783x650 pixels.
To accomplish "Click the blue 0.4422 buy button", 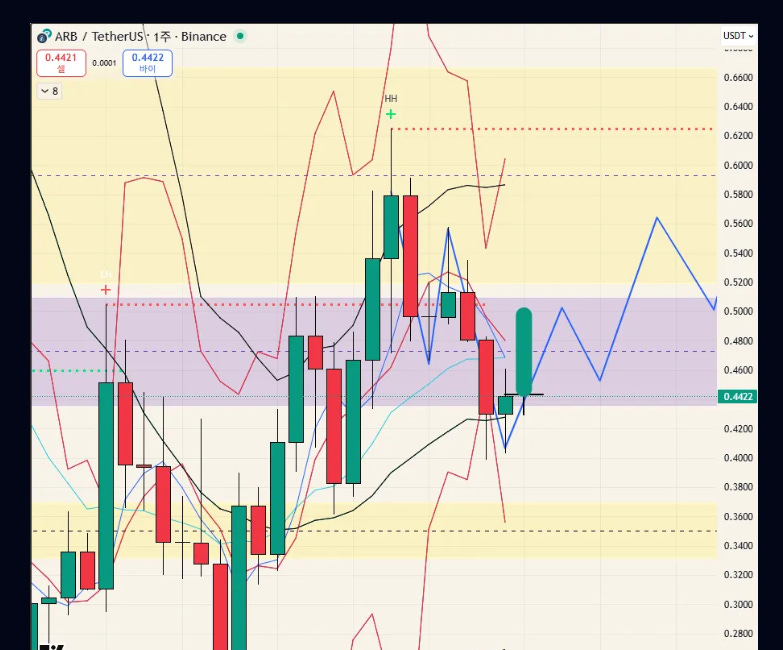I will coord(147,63).
